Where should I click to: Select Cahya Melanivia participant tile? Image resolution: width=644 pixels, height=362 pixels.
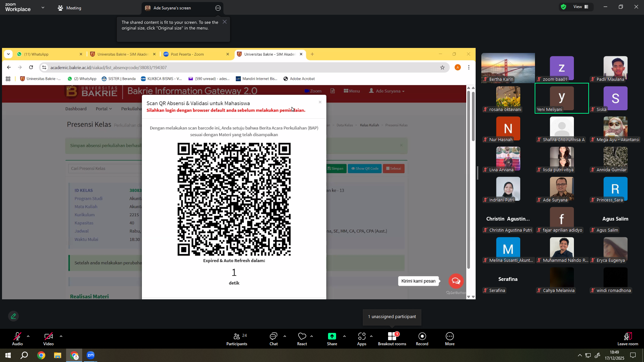562,279
